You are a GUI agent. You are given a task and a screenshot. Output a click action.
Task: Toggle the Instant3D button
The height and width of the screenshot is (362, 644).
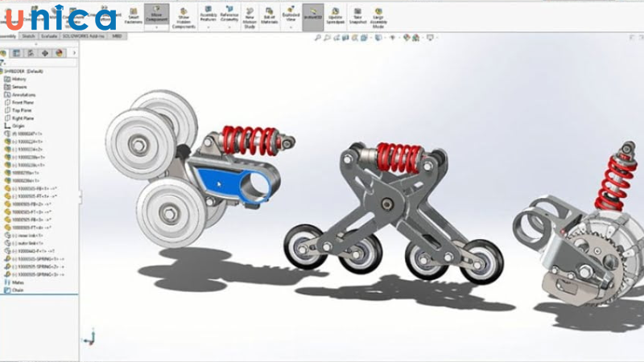pos(313,17)
